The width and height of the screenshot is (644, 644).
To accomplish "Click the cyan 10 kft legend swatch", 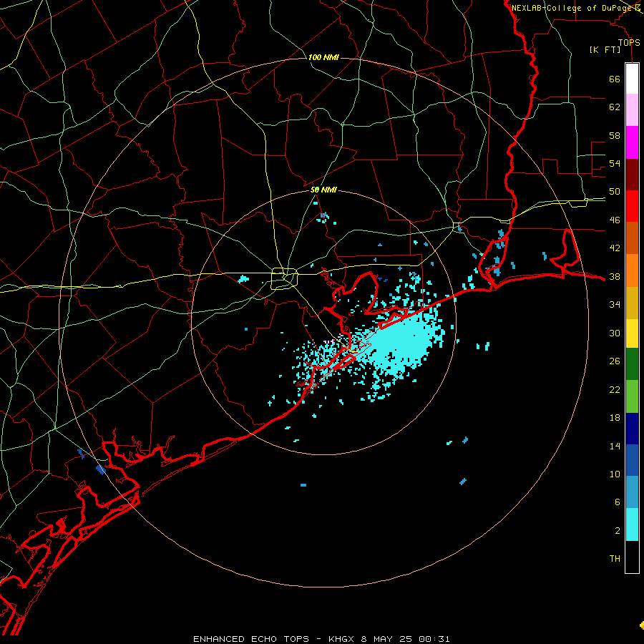I will [x=632, y=525].
